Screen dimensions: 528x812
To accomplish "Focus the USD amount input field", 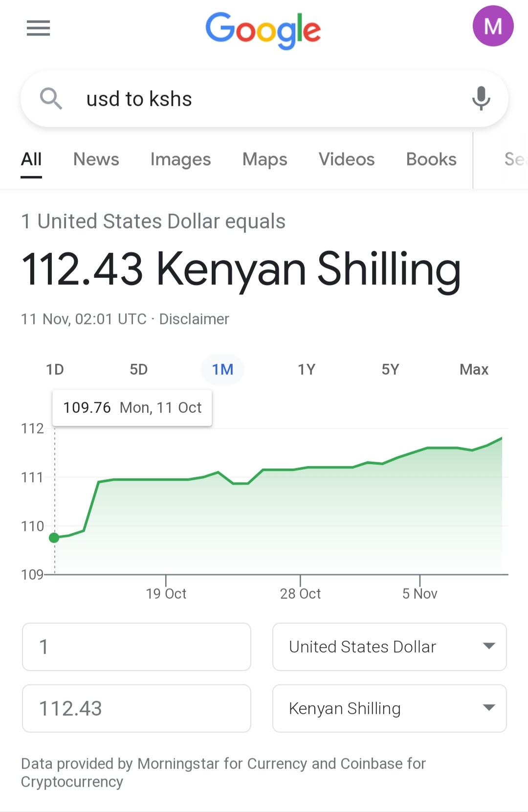I will click(x=136, y=647).
